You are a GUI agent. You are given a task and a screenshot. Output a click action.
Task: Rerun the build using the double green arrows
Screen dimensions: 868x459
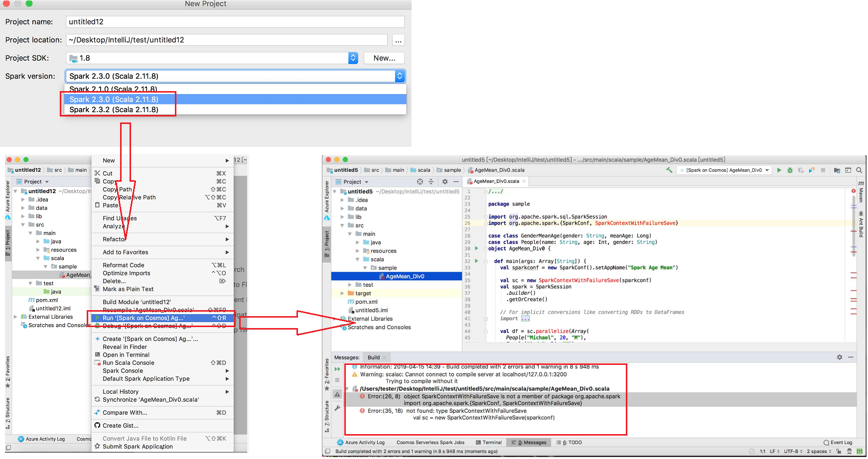337,369
